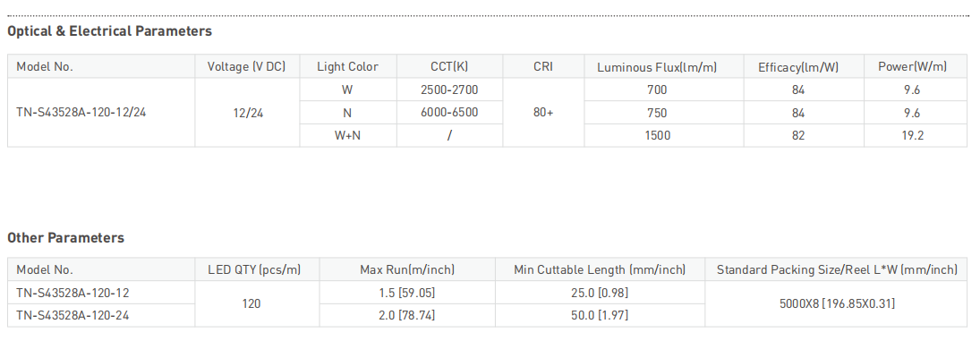Viewport: 980px width, 341px height.
Task: Click the LED QTY (pcs/m) header
Action: 254,269
